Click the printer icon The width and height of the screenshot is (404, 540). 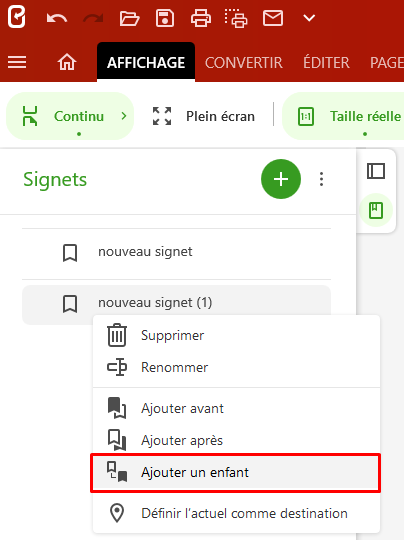pos(201,18)
